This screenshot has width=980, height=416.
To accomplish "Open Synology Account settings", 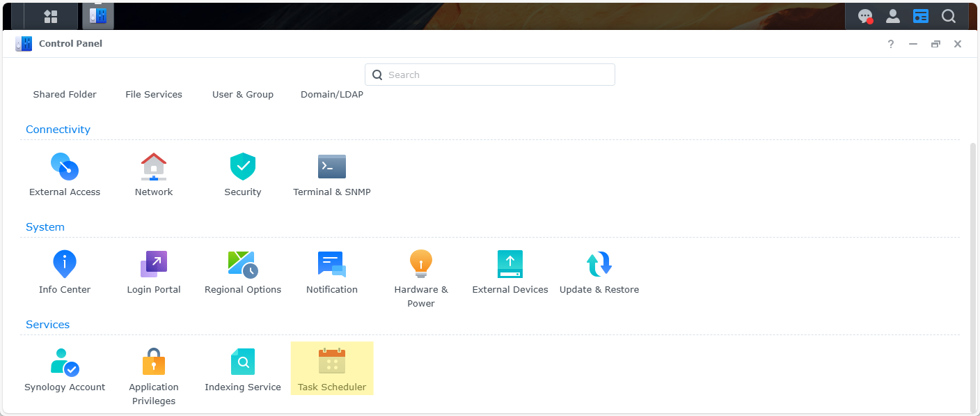I will (65, 362).
